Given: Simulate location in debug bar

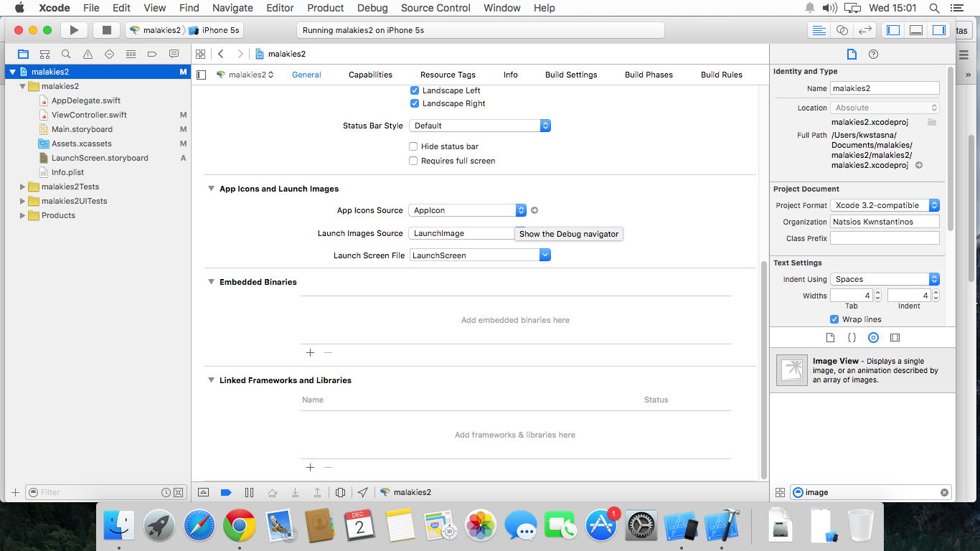Looking at the screenshot, I should point(363,492).
